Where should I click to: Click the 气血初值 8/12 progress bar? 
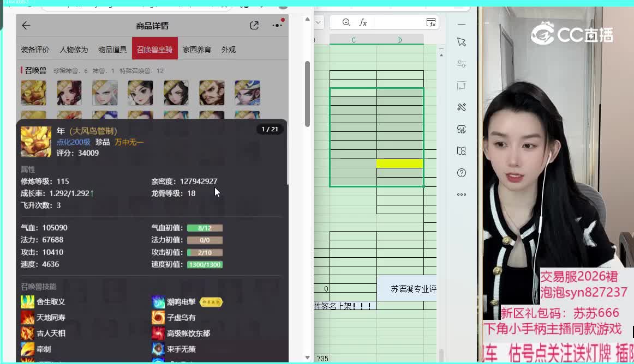(205, 228)
